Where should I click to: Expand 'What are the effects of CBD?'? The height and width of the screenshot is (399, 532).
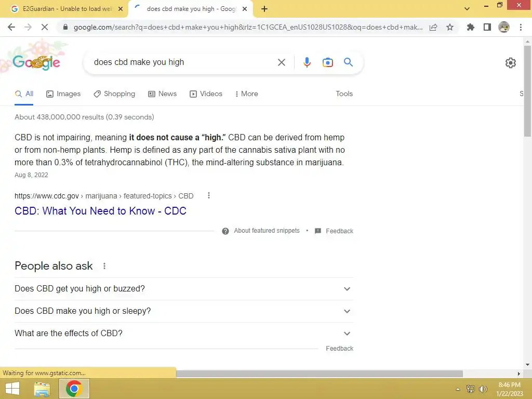pos(184,334)
